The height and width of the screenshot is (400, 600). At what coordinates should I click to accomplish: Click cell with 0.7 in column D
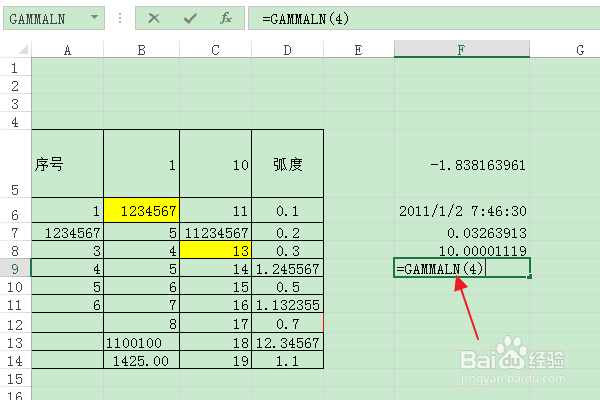tap(287, 323)
